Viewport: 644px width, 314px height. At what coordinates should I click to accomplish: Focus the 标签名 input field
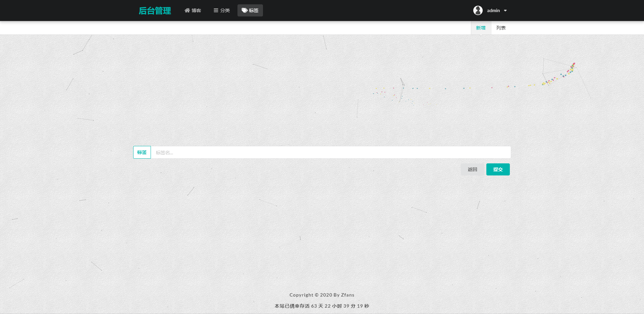click(x=330, y=152)
